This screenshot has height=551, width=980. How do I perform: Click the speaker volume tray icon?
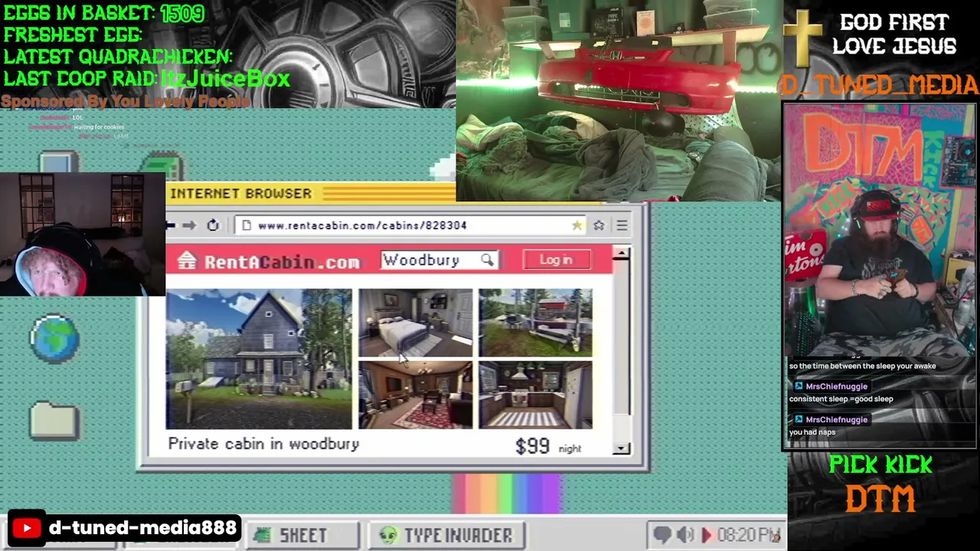(x=685, y=535)
